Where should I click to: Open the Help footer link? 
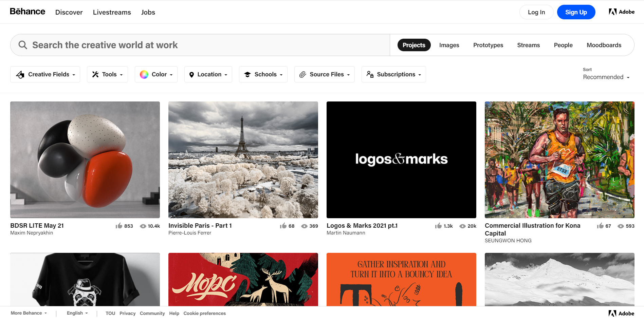point(174,313)
